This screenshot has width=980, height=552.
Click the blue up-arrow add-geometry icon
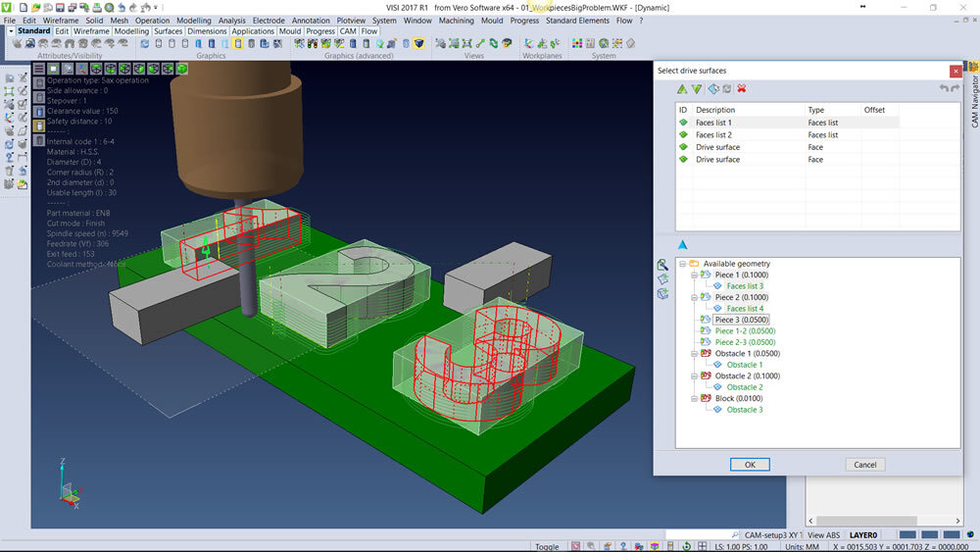[682, 244]
